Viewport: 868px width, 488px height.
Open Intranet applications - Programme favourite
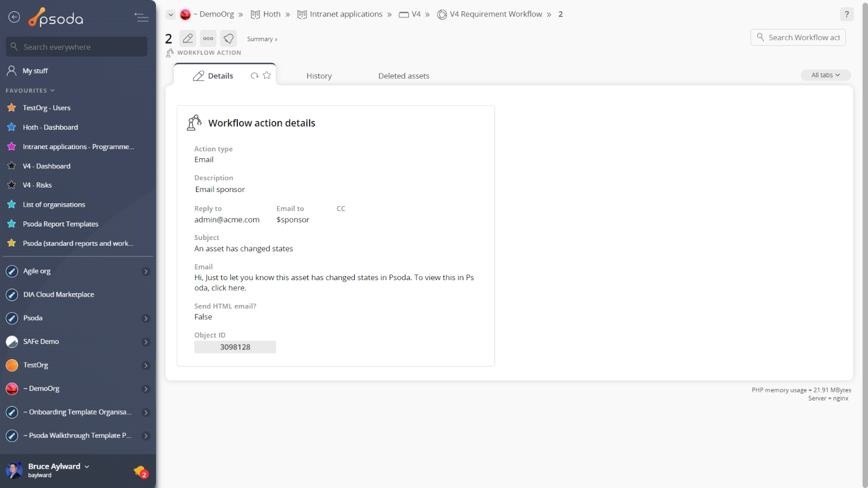tap(79, 147)
